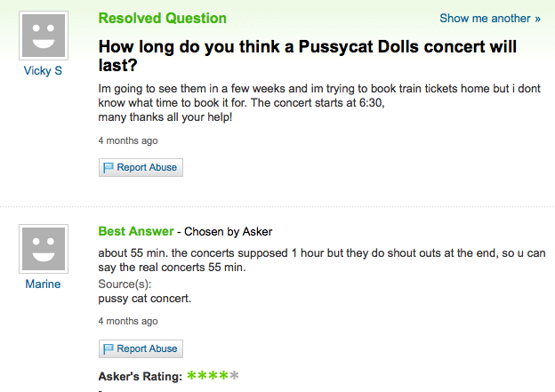Click Marine's smiley avatar image
The height and width of the screenshot is (392, 555).
coord(44,249)
